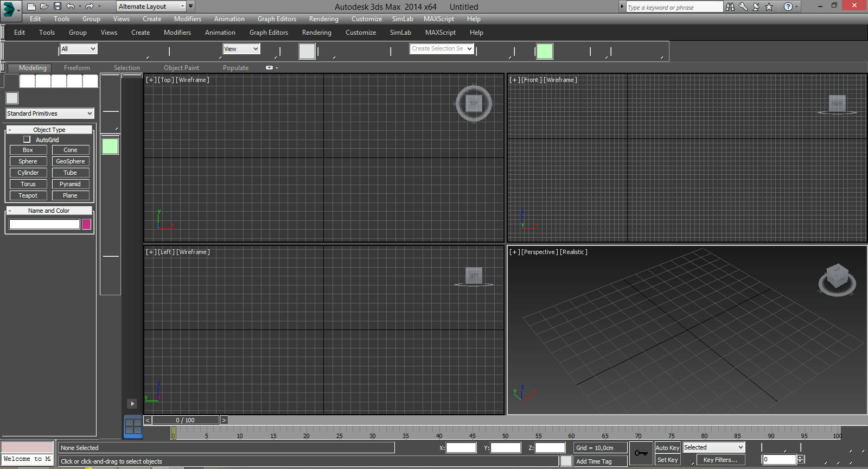Viewport: 868px width, 469px height.
Task: Switch to the Modeling ribbon tab
Action: point(33,68)
